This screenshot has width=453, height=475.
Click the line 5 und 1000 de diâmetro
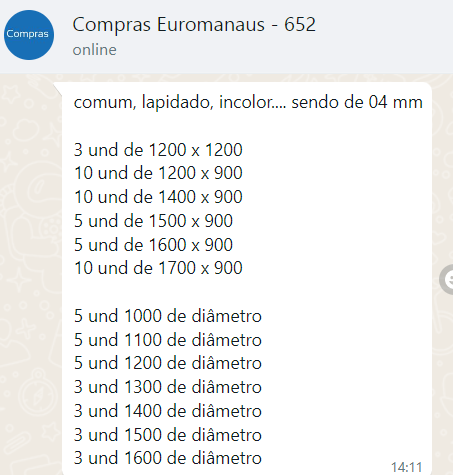pyautogui.click(x=168, y=316)
